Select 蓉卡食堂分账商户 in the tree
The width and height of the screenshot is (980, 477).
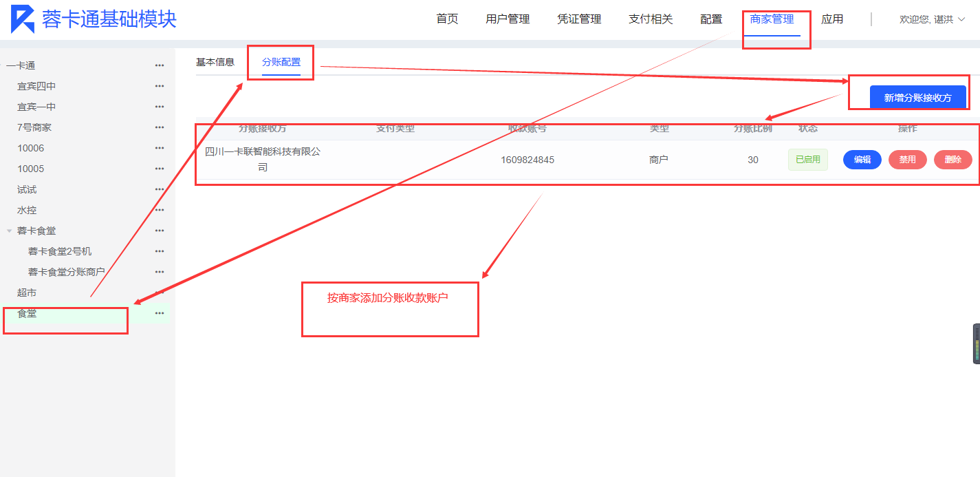pos(66,272)
